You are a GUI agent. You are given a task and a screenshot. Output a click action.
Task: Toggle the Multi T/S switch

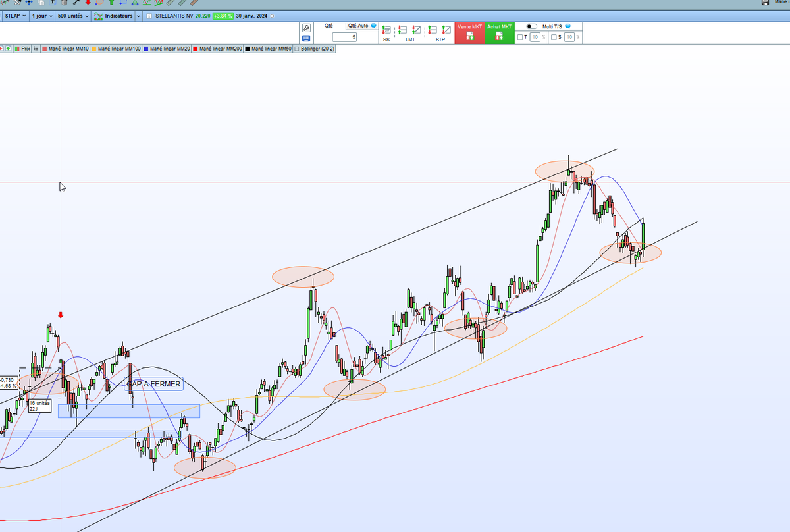coord(532,26)
